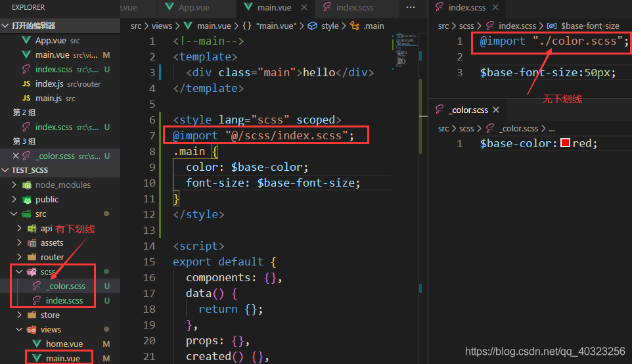Click Vue icon of App.vue open editor
Screen dimensions: 632x364
point(26,40)
